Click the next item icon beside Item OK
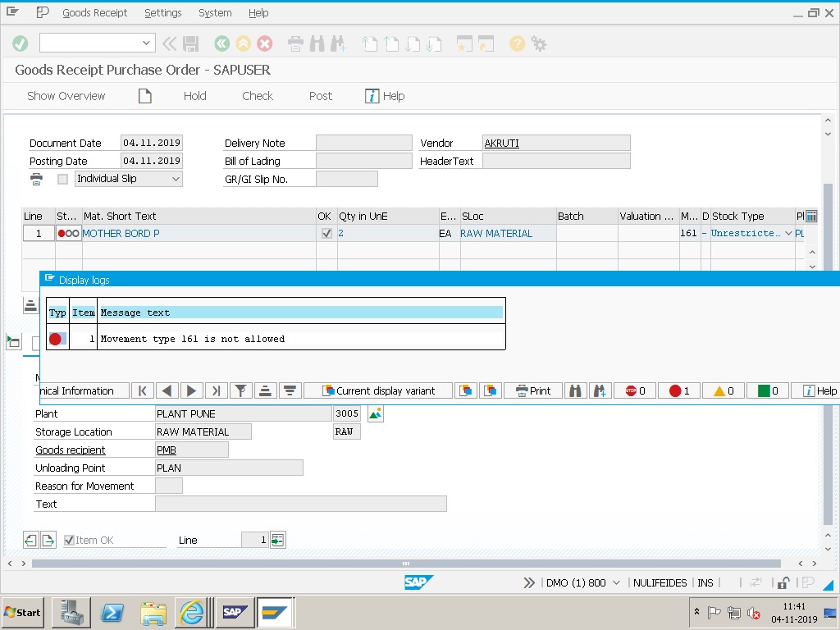The width and height of the screenshot is (840, 630). point(48,540)
